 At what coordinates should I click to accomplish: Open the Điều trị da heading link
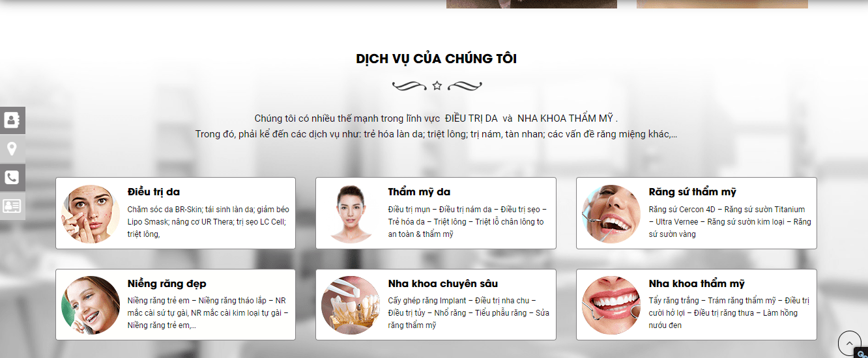pos(154,192)
